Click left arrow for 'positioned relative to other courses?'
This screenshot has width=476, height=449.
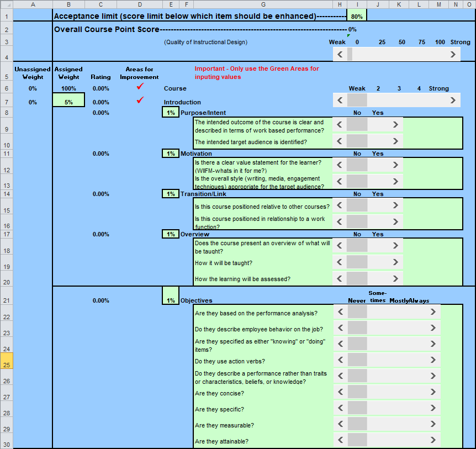[340, 205]
